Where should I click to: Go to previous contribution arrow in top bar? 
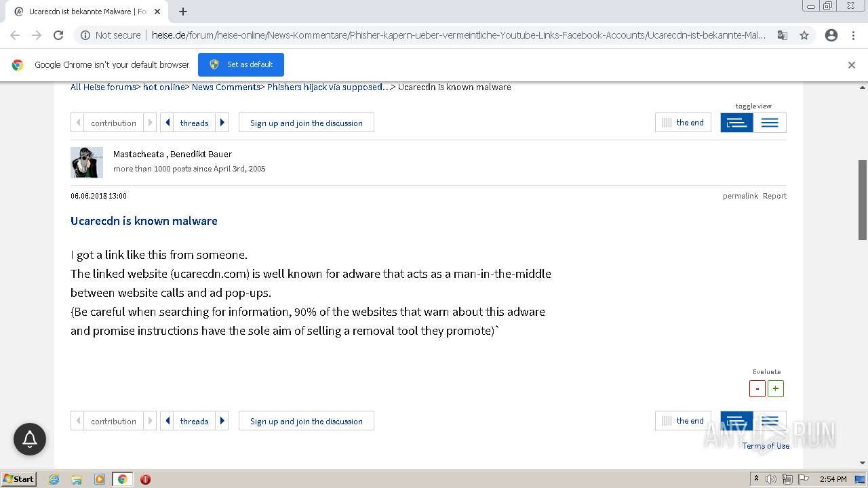pyautogui.click(x=78, y=123)
